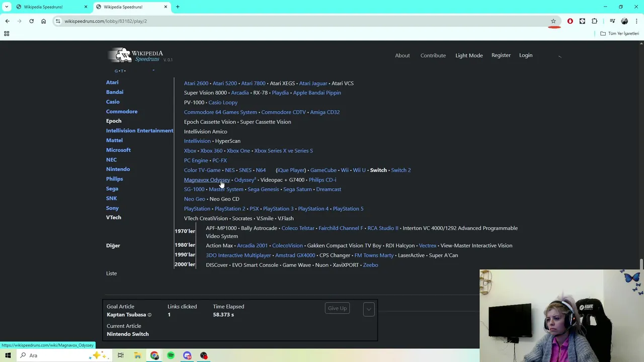
Task: Click the info icon next to Kaptan Tsubasa
Action: click(149, 315)
